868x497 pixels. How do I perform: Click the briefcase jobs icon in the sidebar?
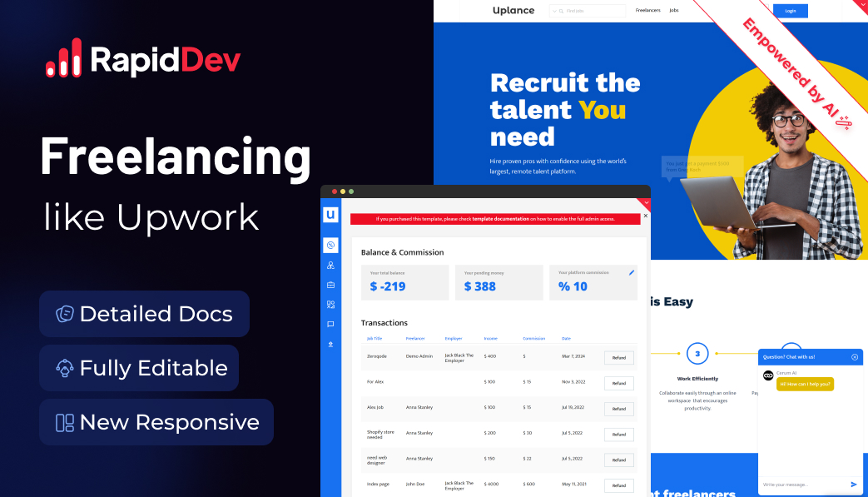tap(330, 285)
